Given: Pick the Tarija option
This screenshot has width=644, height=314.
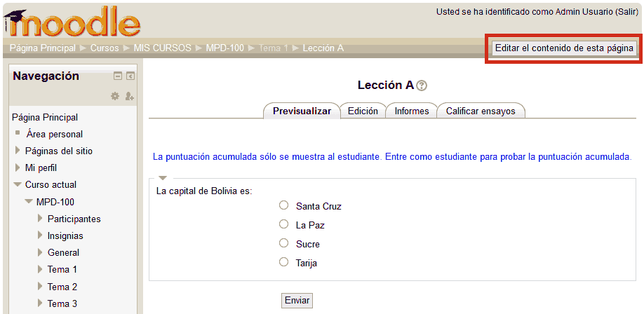Looking at the screenshot, I should (283, 262).
